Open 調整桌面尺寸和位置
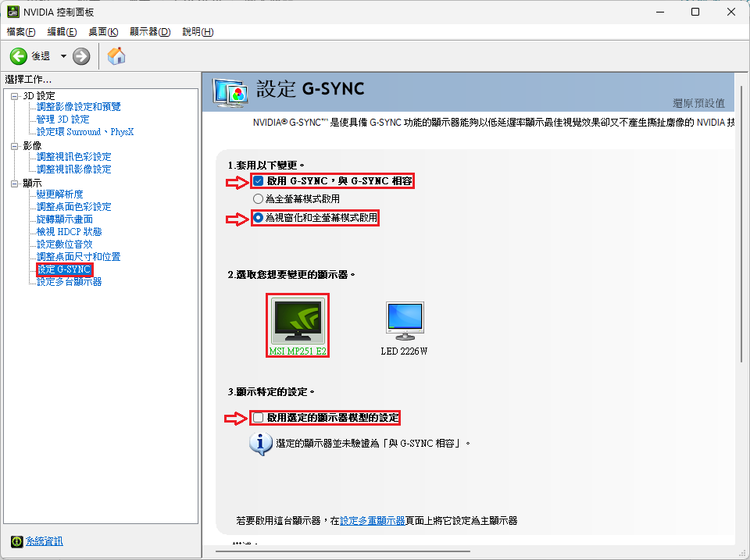The height and width of the screenshot is (560, 750). (79, 257)
